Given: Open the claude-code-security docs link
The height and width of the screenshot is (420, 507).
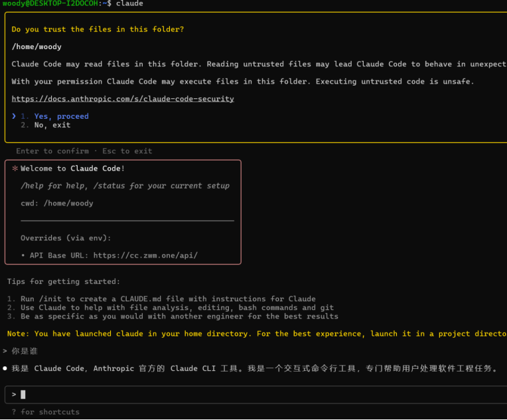Looking at the screenshot, I should pyautogui.click(x=123, y=99).
